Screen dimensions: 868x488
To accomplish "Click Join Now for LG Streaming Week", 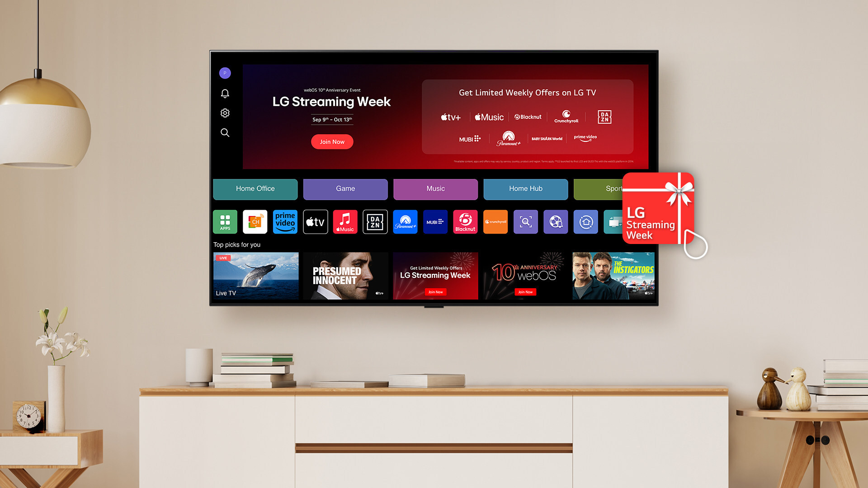I will tap(331, 141).
